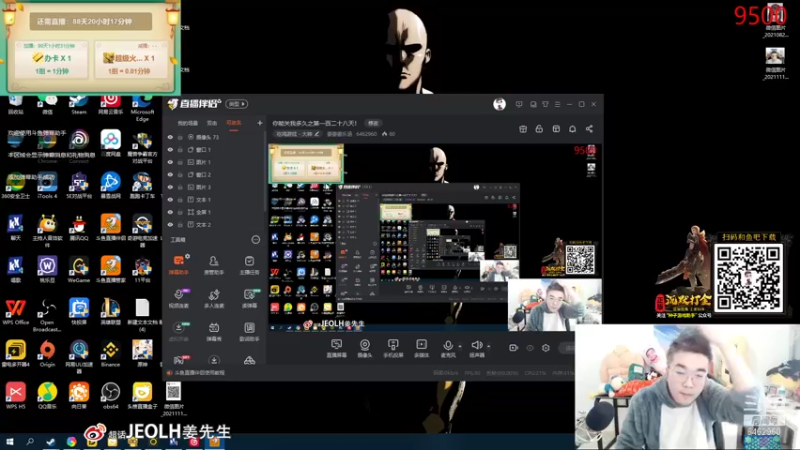The image size is (800, 450).
Task: Switch to the 我的场景 scene tab
Action: click(x=188, y=123)
